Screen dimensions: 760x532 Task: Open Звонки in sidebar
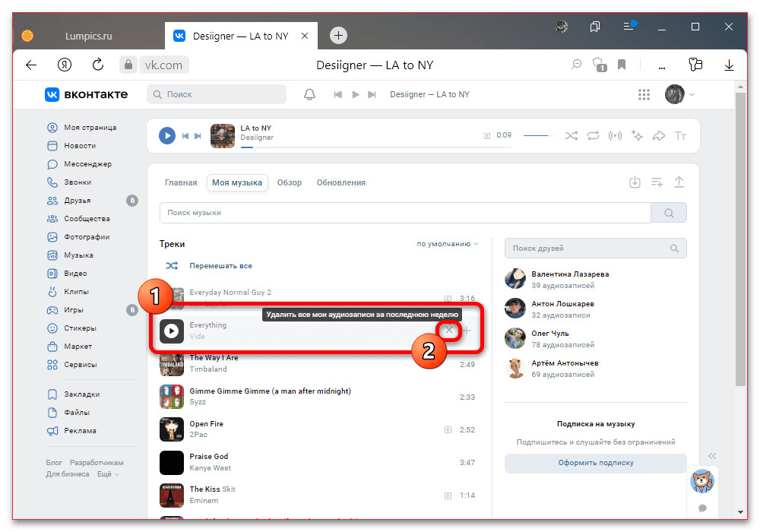[x=69, y=182]
